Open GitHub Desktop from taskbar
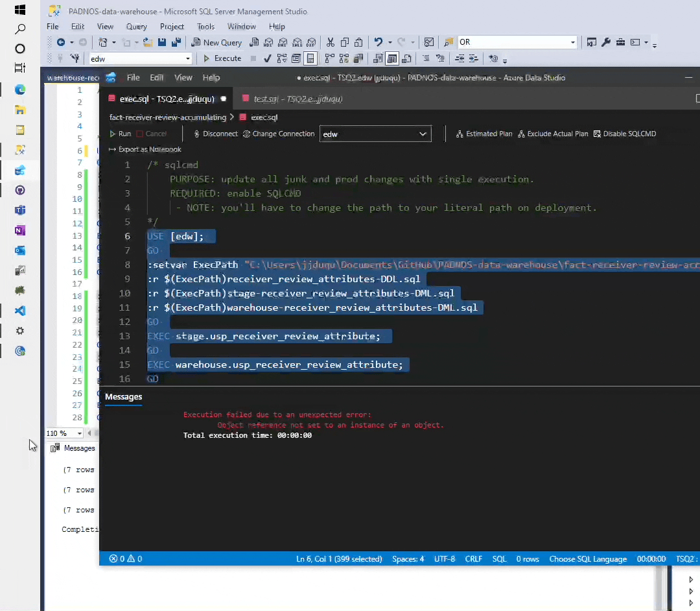Viewport: 700px width, 611px height. [20, 190]
